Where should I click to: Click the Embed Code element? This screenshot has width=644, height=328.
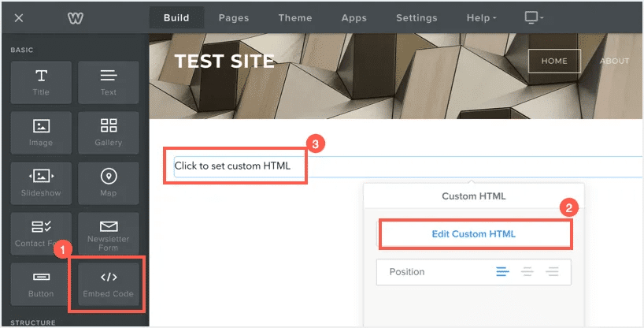tap(109, 284)
